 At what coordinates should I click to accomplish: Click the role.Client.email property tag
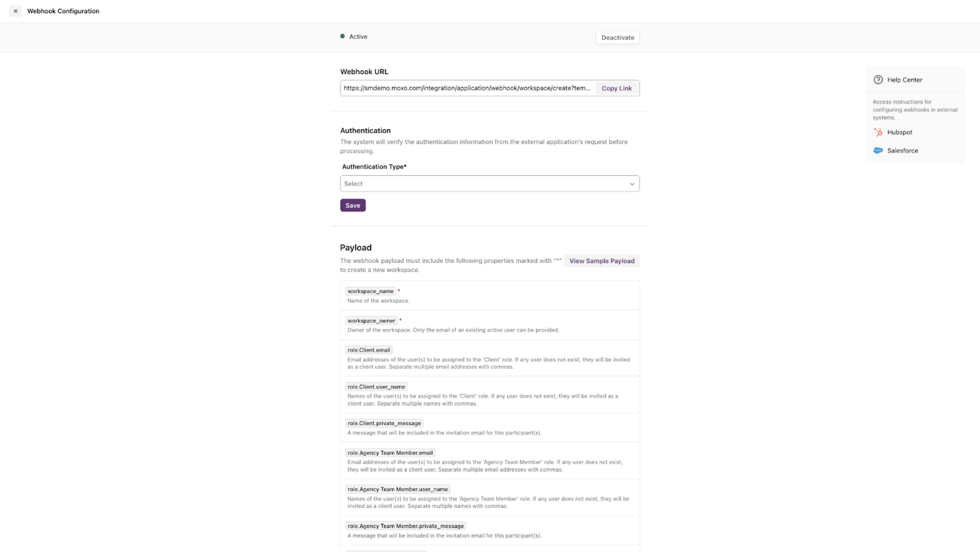pyautogui.click(x=369, y=350)
